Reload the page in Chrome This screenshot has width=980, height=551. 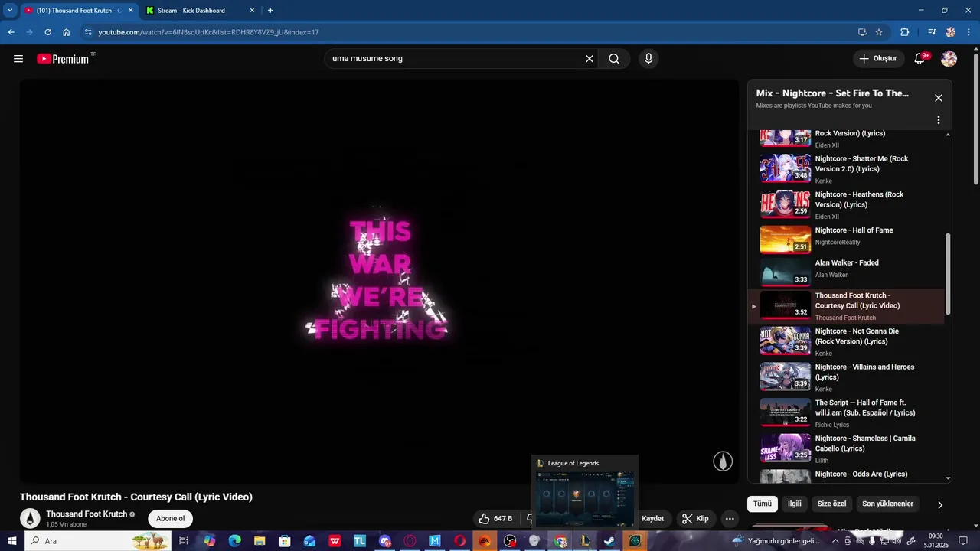[x=47, y=32]
